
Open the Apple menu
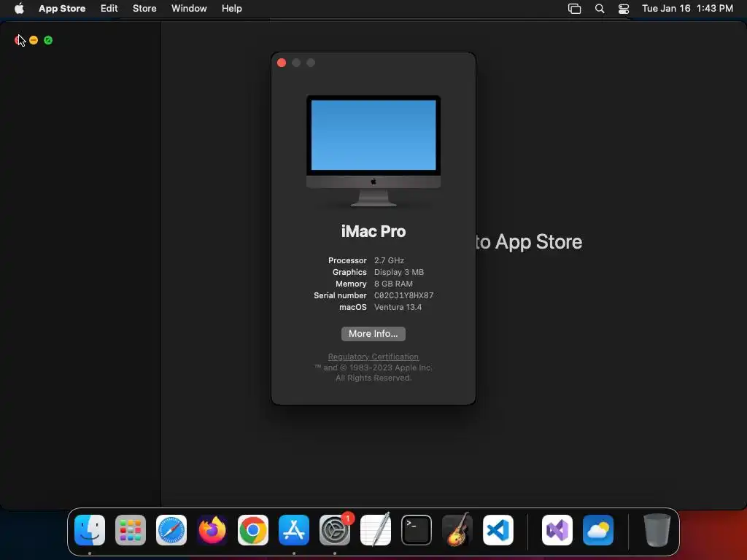[19, 8]
